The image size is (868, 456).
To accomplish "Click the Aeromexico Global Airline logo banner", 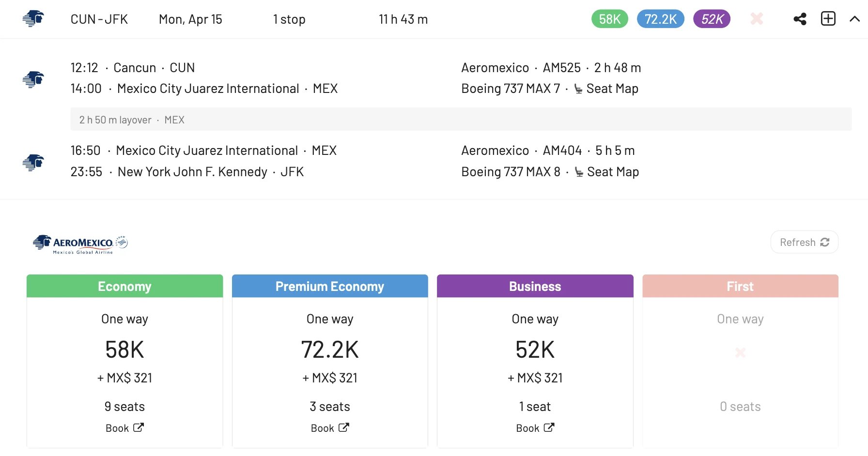I will [80, 244].
